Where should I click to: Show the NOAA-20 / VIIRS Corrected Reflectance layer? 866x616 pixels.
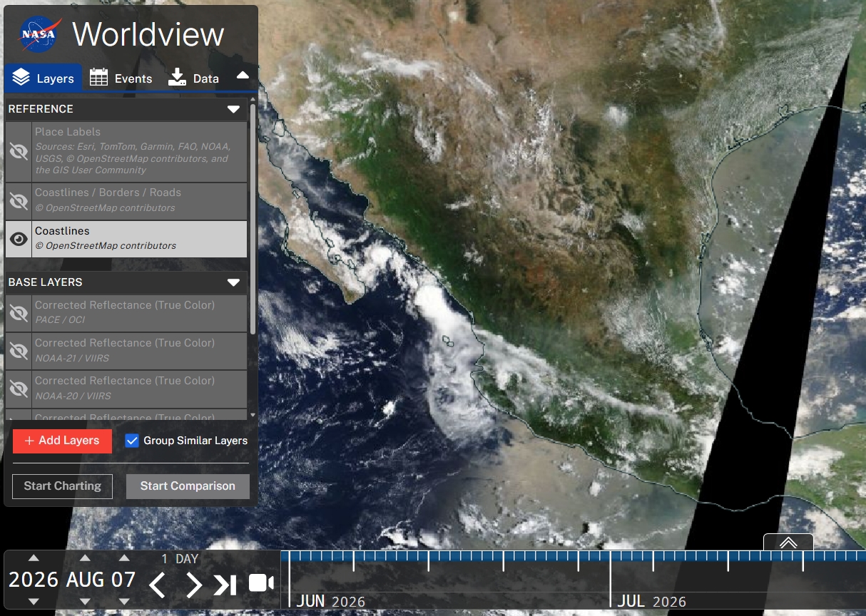pos(19,389)
